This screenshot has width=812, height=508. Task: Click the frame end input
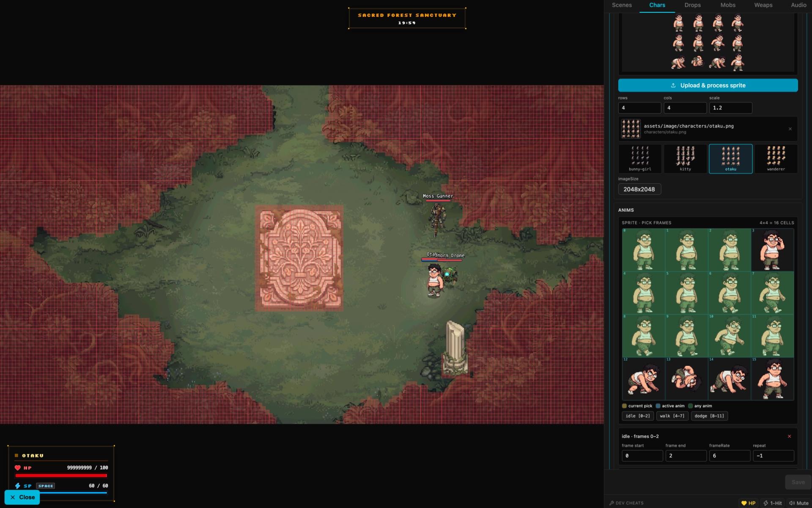coord(686,456)
